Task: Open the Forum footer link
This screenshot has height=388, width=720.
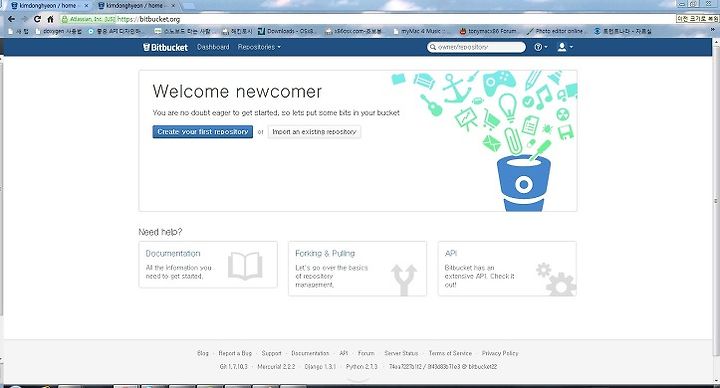Action: click(366, 353)
